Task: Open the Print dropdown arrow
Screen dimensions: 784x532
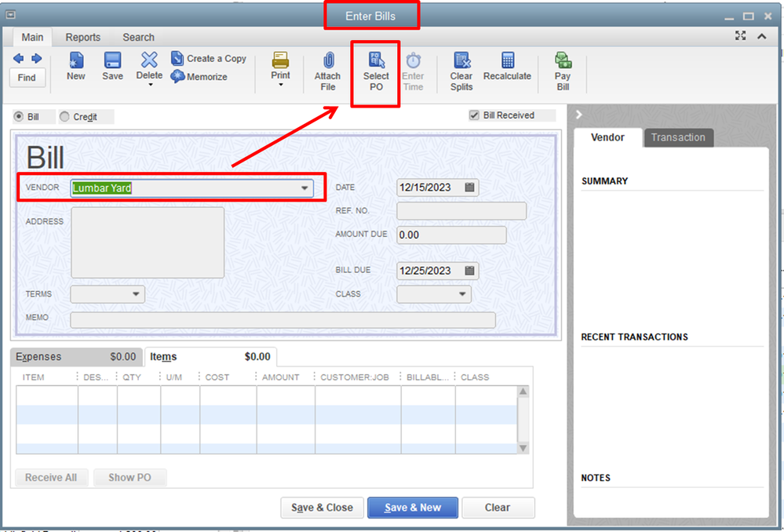Action: click(280, 85)
